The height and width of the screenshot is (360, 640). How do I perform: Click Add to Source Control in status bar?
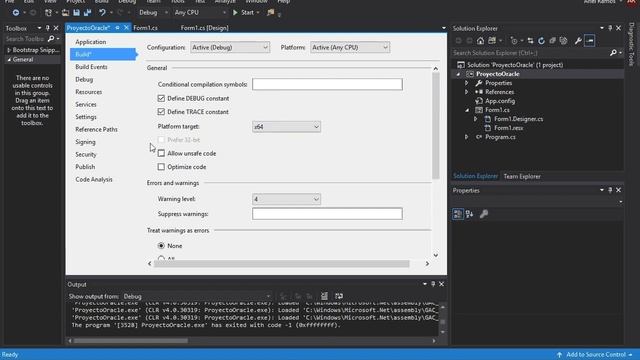point(596,355)
